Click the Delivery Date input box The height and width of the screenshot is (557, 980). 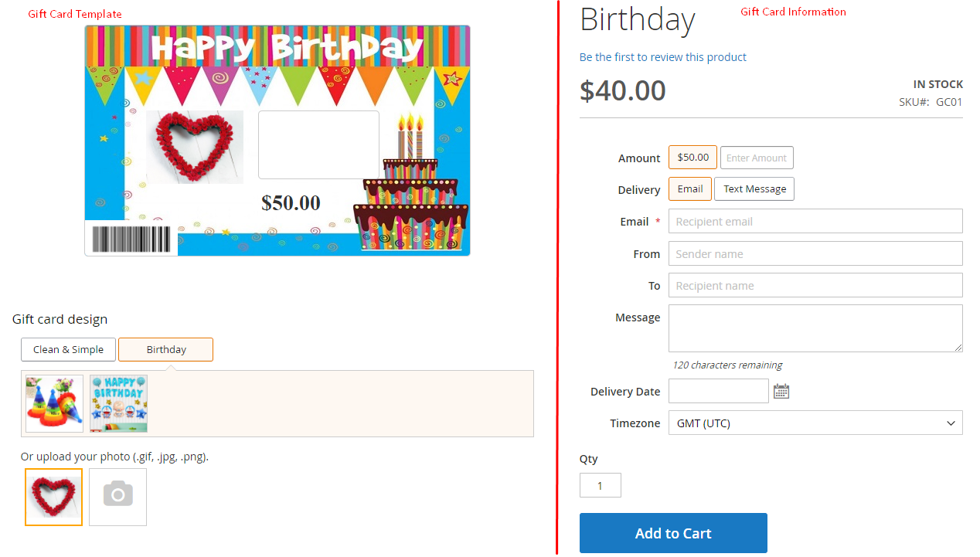718,392
